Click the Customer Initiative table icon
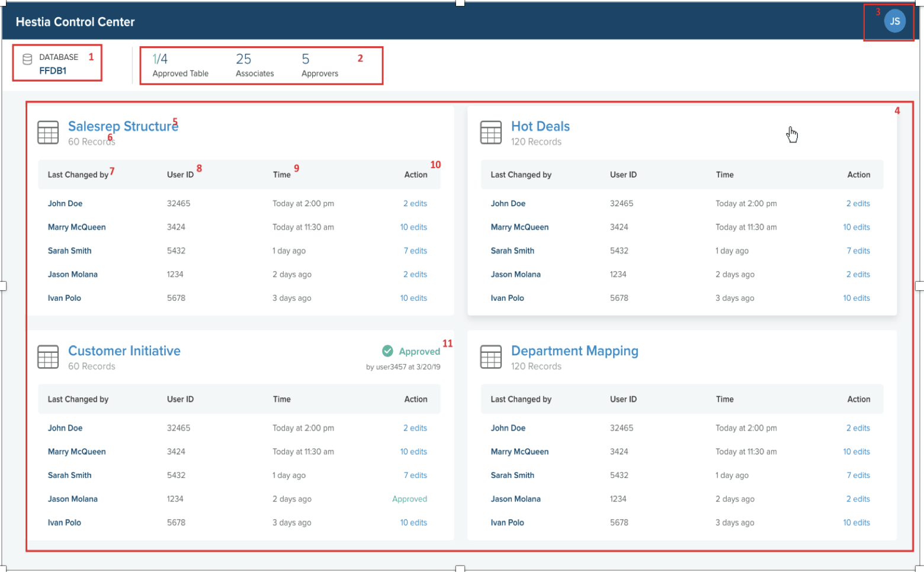Screen dimensions: 924x572 pos(48,357)
